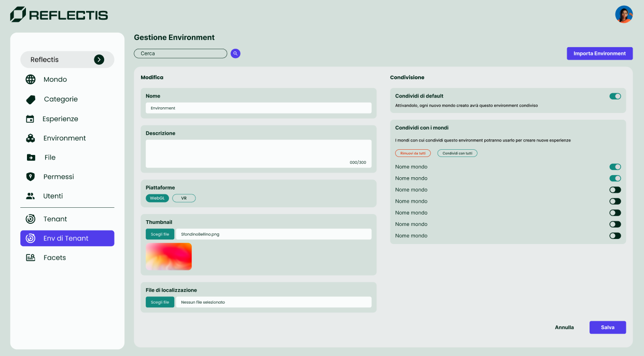Screen dimensions: 644x356
Task: Expand the Reflectis menu with the chevron
Action: 99,59
